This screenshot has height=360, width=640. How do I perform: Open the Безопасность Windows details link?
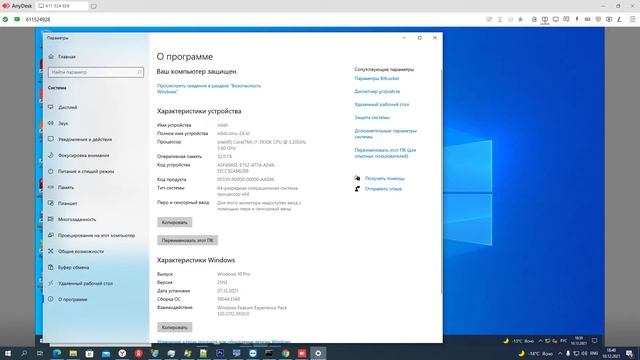coord(209,89)
